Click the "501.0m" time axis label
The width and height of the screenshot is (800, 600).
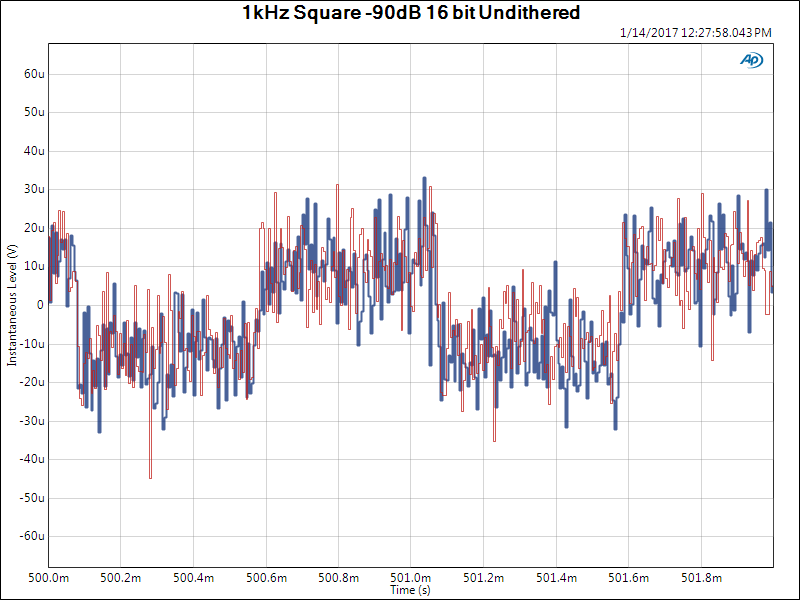click(x=411, y=578)
